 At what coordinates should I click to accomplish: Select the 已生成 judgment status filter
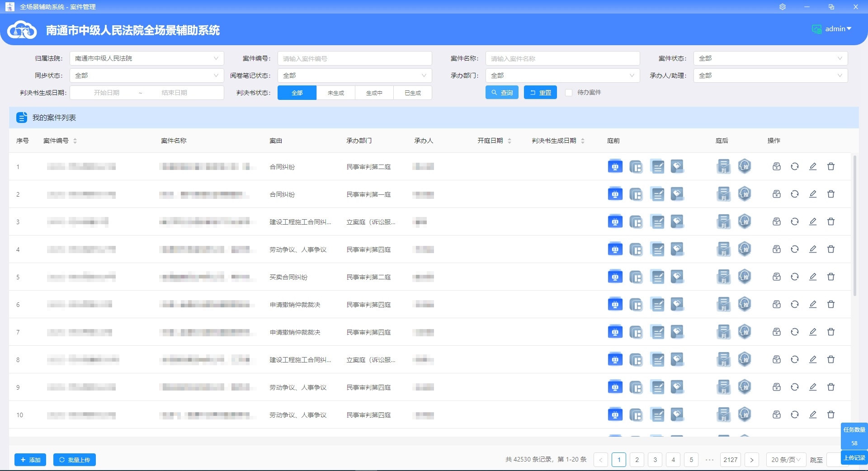[x=412, y=92]
